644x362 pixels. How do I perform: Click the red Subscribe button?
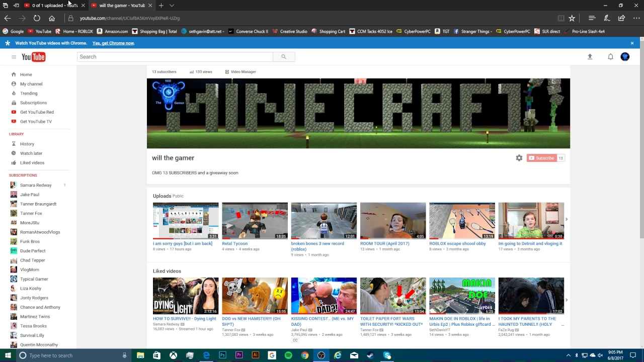pos(542,158)
